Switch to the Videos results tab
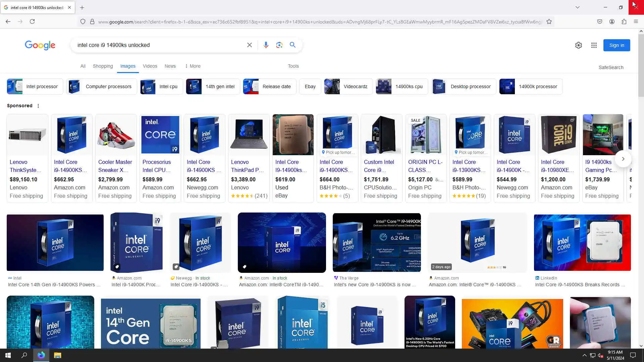644x362 pixels. pyautogui.click(x=150, y=66)
